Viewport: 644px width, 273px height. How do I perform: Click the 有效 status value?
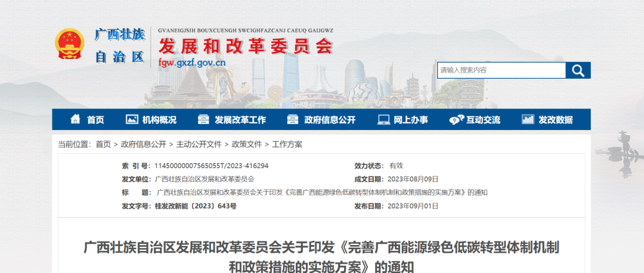pos(397,166)
